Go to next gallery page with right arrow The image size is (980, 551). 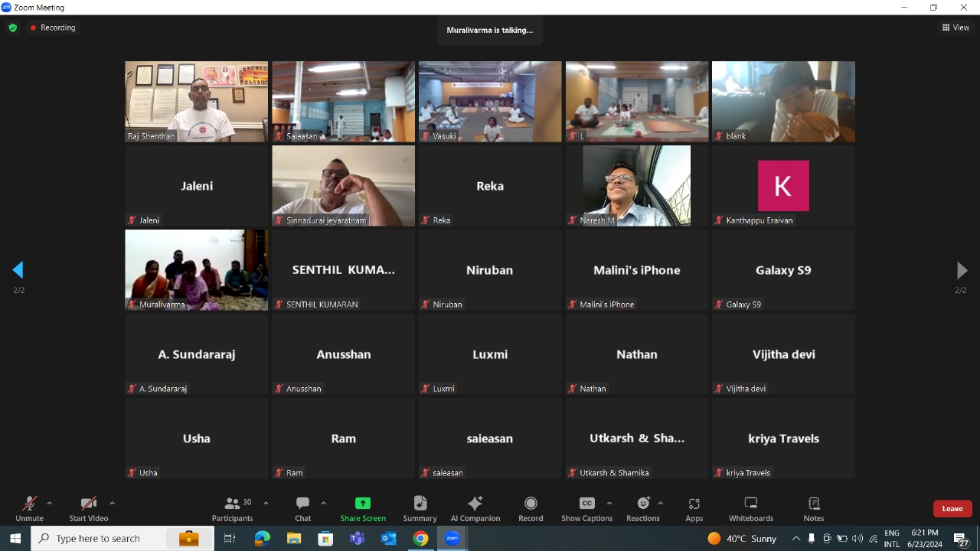962,270
